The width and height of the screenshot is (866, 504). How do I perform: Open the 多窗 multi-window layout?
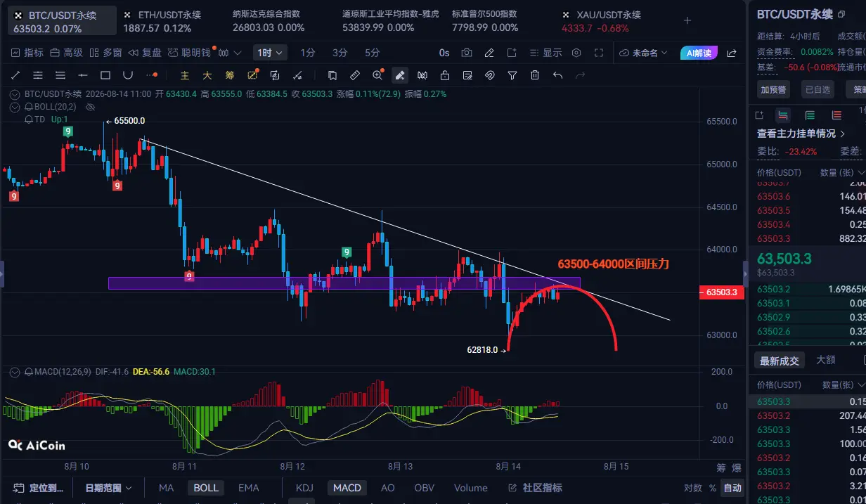106,53
